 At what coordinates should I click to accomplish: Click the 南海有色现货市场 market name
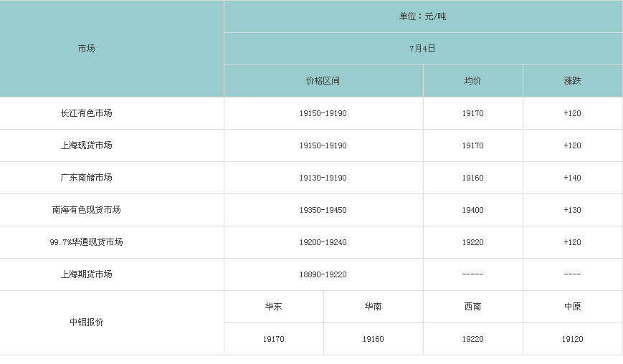click(86, 210)
